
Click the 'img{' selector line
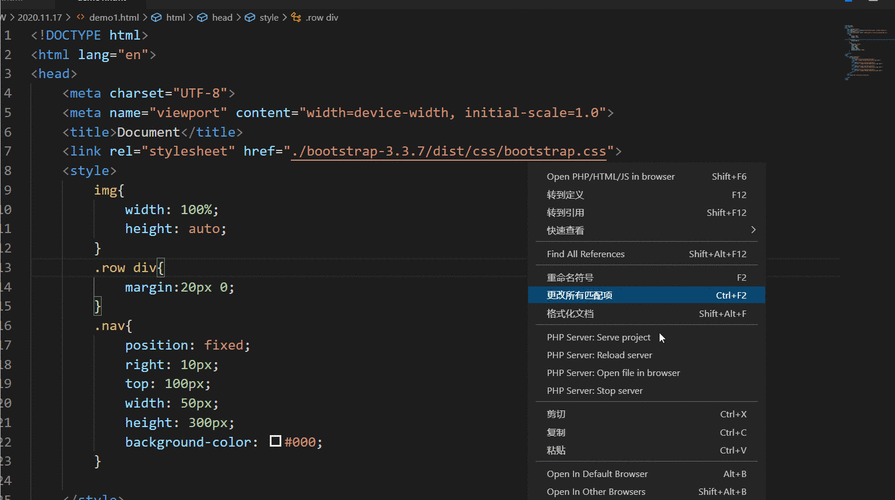pos(109,191)
